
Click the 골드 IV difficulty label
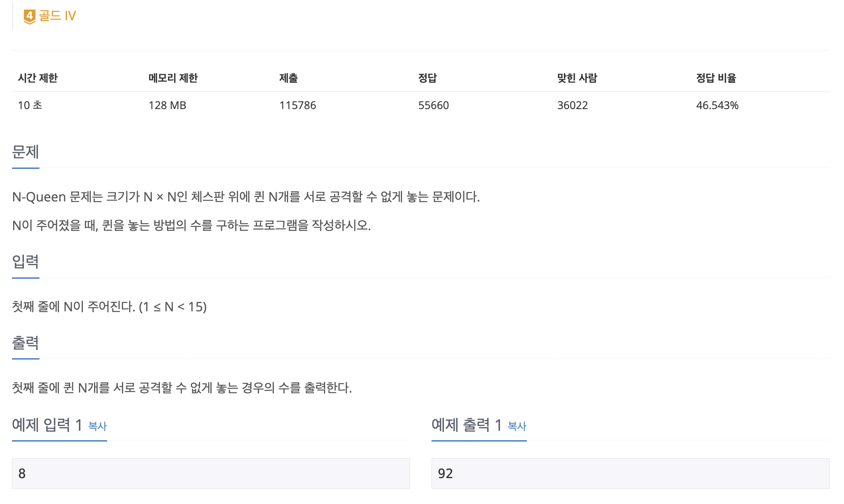57,16
